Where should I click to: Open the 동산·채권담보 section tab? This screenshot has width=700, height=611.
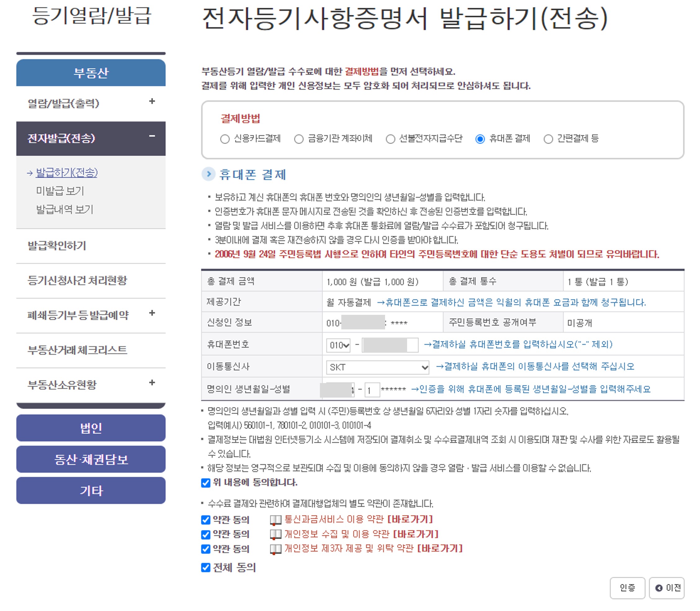91,459
